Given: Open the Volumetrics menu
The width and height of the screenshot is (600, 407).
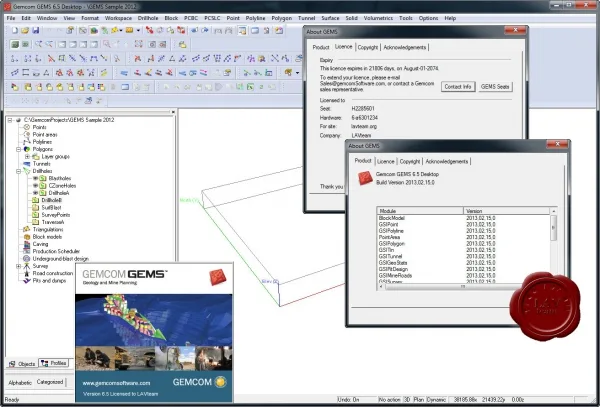Looking at the screenshot, I should [378, 18].
